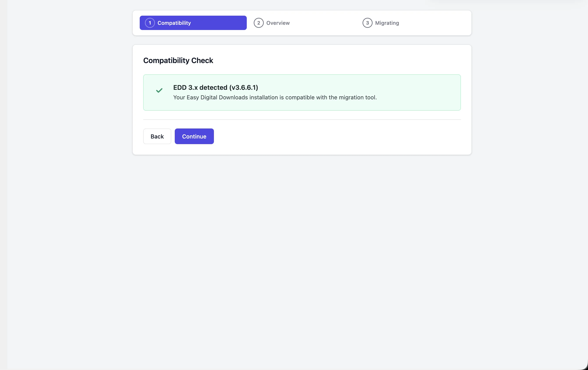This screenshot has width=588, height=370.
Task: Click the EDD 3.x detected success banner
Action: point(302,92)
